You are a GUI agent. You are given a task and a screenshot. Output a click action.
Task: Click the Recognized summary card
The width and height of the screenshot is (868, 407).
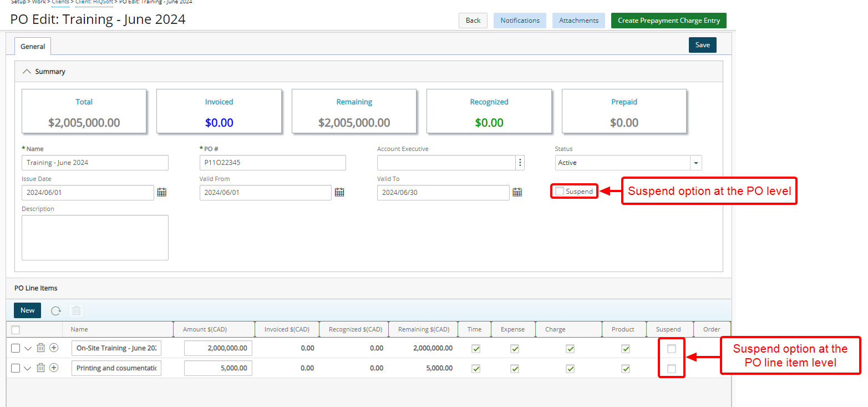(x=489, y=111)
